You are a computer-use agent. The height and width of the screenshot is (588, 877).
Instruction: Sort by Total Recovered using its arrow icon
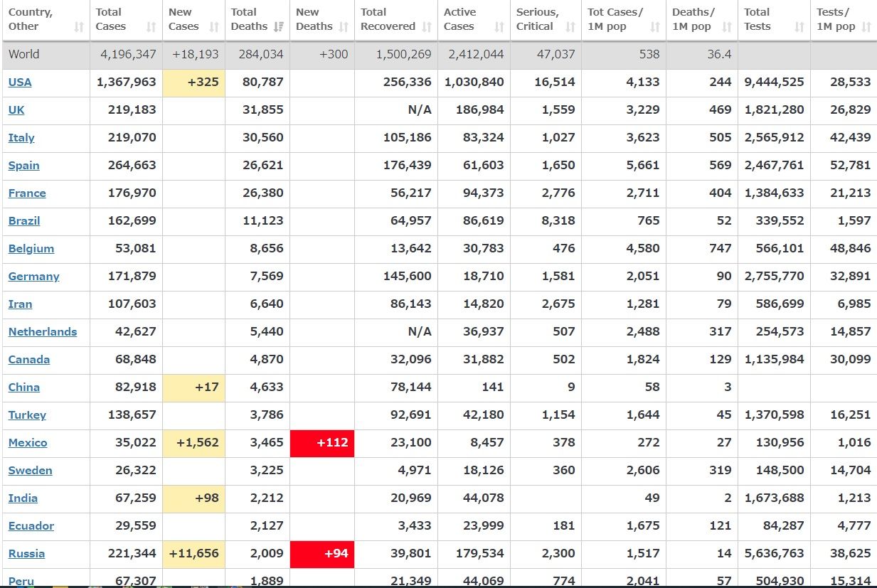[427, 27]
